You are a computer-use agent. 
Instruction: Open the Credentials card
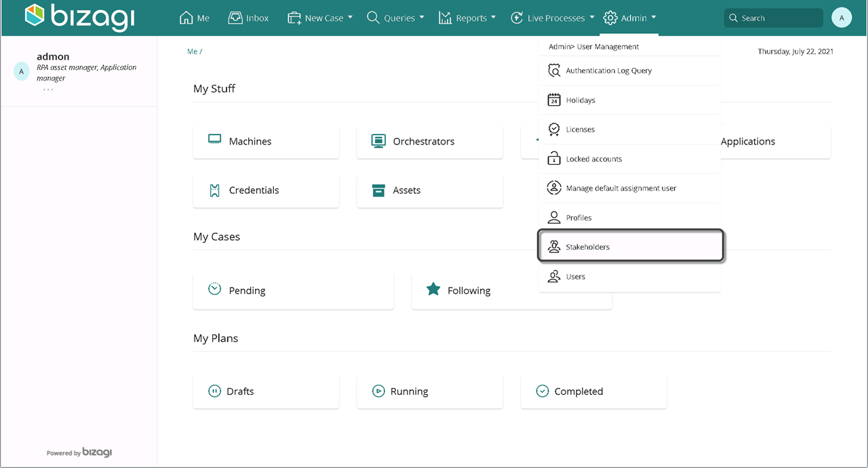(266, 190)
